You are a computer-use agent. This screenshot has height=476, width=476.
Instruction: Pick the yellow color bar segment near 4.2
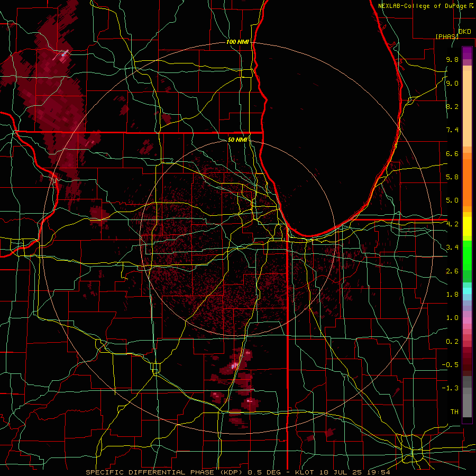pos(467,226)
